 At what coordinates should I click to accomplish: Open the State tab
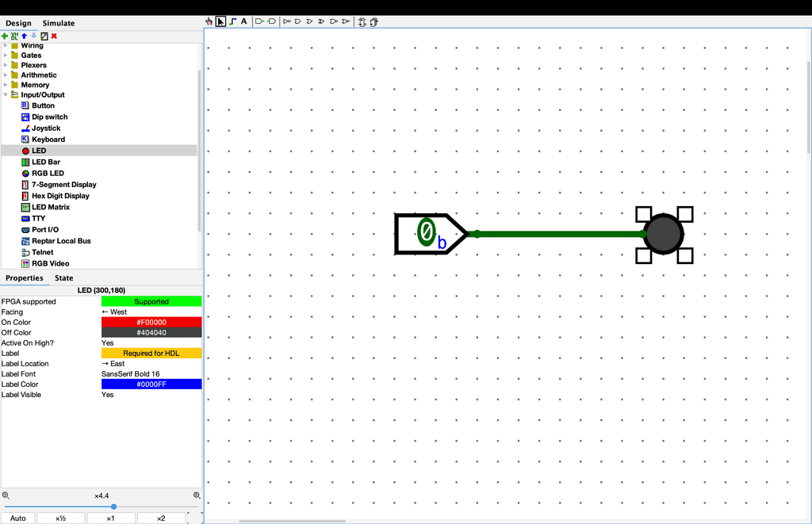click(63, 278)
